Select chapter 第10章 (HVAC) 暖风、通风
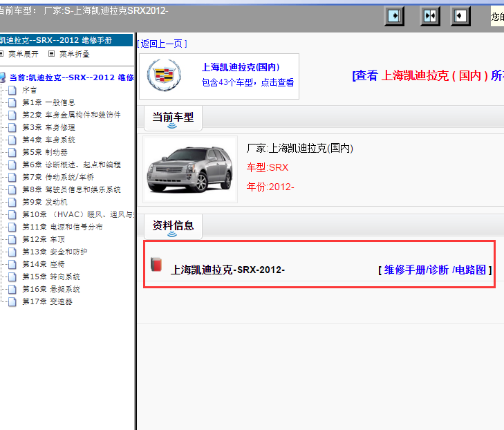504x430 pixels. [x=78, y=214]
